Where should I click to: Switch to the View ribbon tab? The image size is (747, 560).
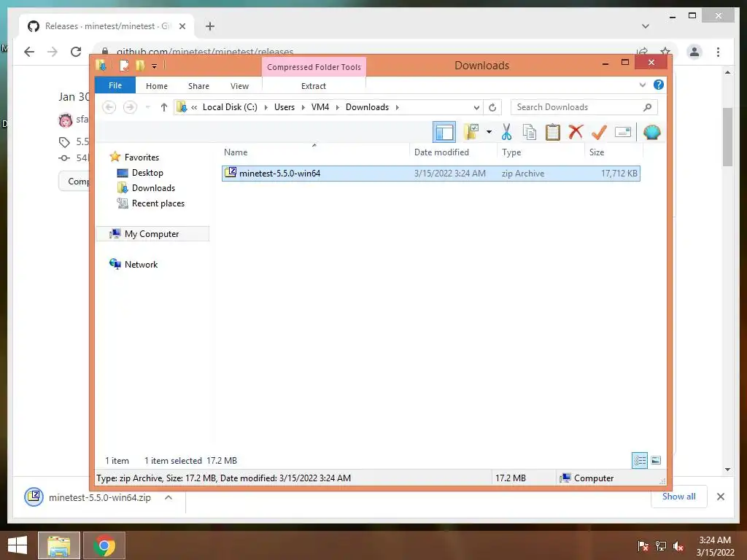coord(239,86)
